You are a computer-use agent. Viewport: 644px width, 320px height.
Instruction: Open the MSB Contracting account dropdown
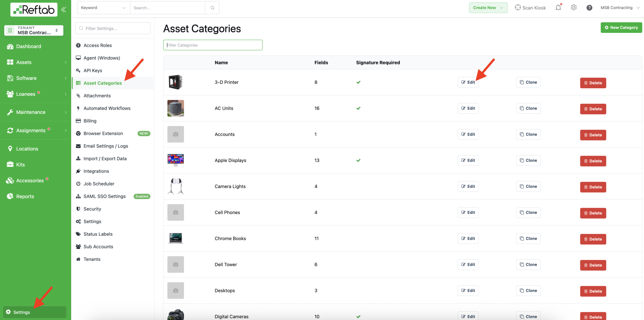click(620, 8)
